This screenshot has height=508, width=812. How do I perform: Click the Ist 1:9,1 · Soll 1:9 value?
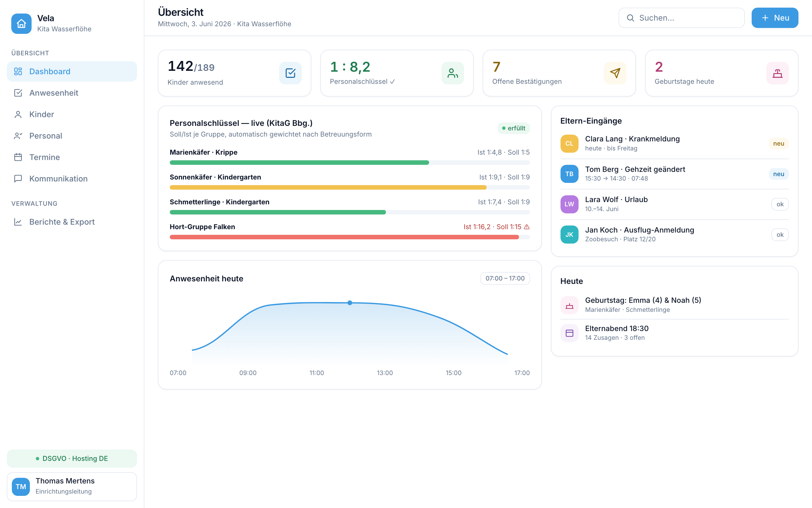pyautogui.click(x=504, y=177)
